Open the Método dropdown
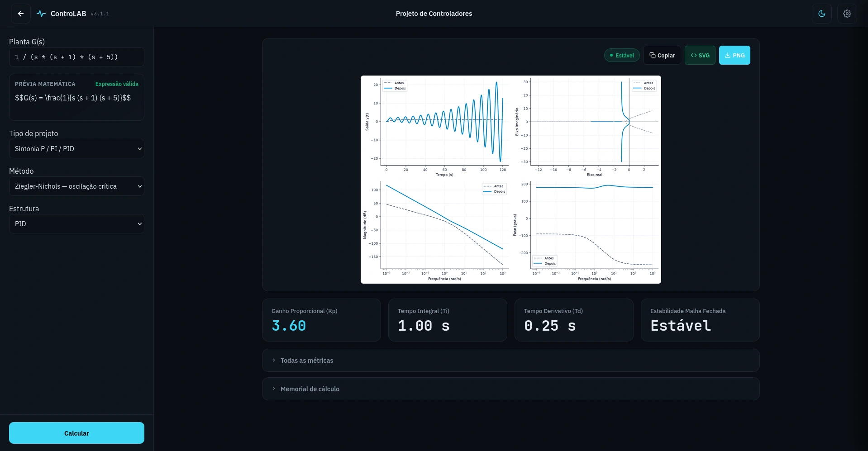The image size is (868, 451). pos(76,186)
